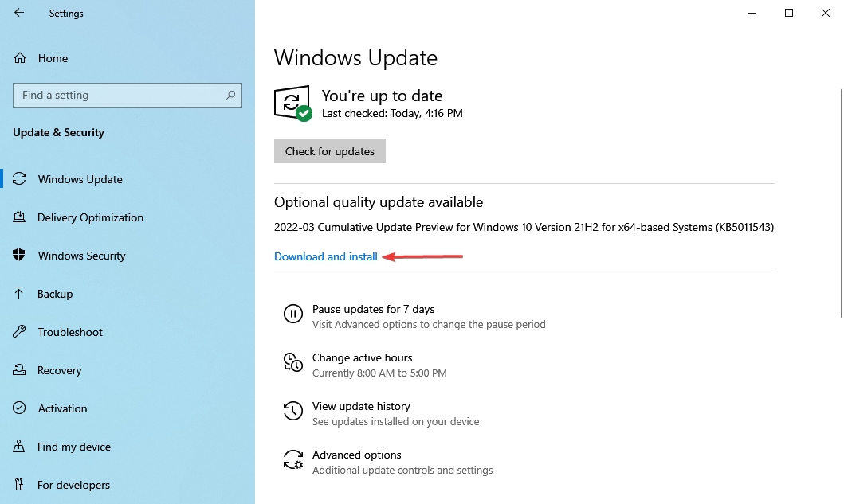This screenshot has height=504, width=844.
Task: Open the Activation section
Action: 62,408
